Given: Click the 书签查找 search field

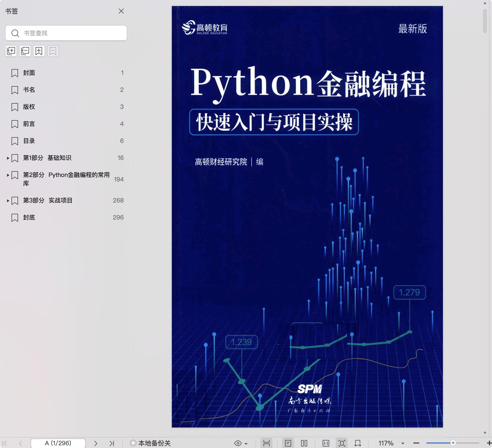Looking at the screenshot, I should [x=66, y=33].
